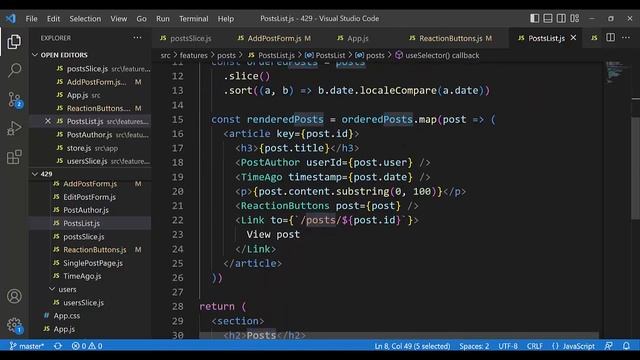Open the Run and Debug view
The width and height of the screenshot is (640, 360).
tap(14, 128)
